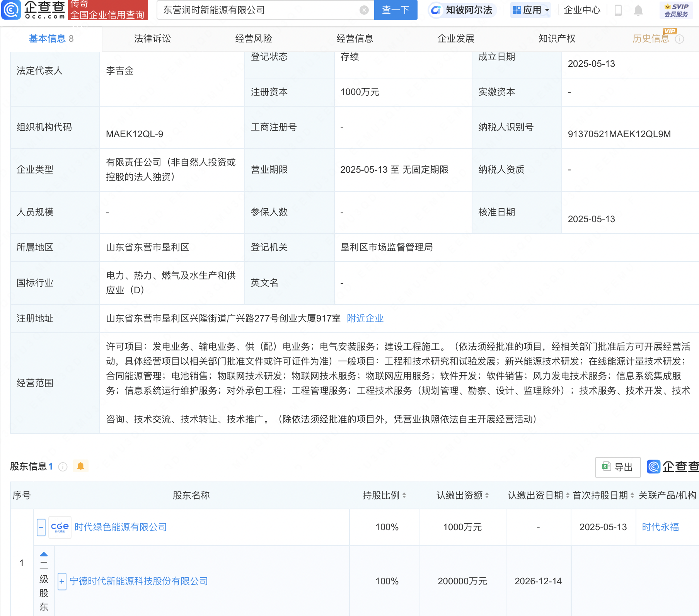The height and width of the screenshot is (616, 699).
Task: Open 附近企业 link
Action: (365, 318)
